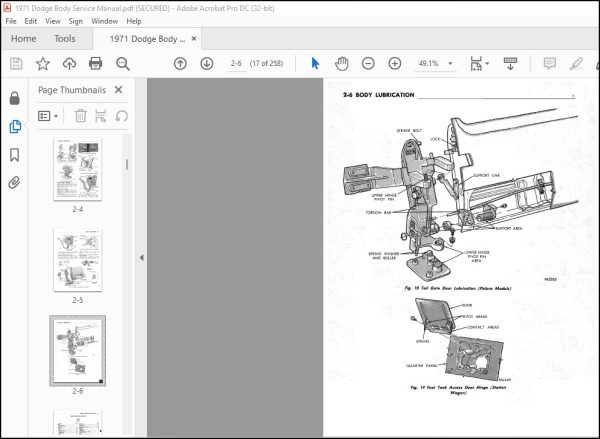This screenshot has height=439, width=600.
Task: Open the Bookmarks pane icon
Action: pos(15,155)
